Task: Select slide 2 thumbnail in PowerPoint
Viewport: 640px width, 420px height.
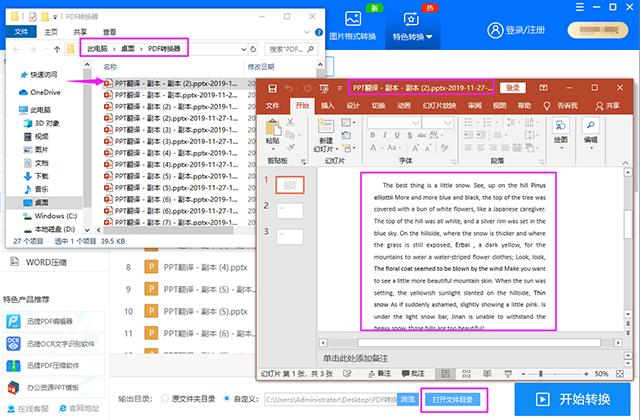Action: [x=290, y=211]
